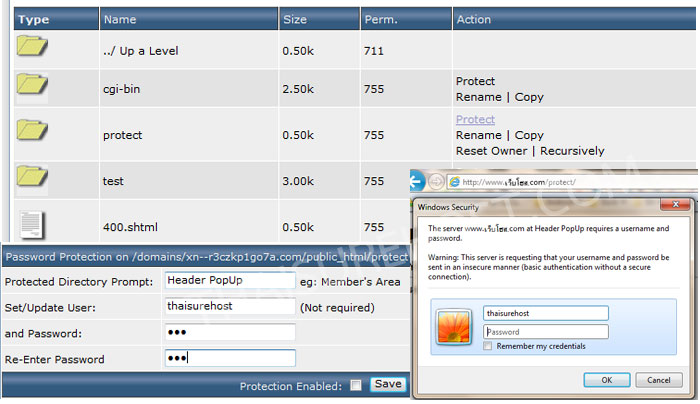Screen dimensions: 700x404
Task: Confirm login with the OK button
Action: (607, 380)
